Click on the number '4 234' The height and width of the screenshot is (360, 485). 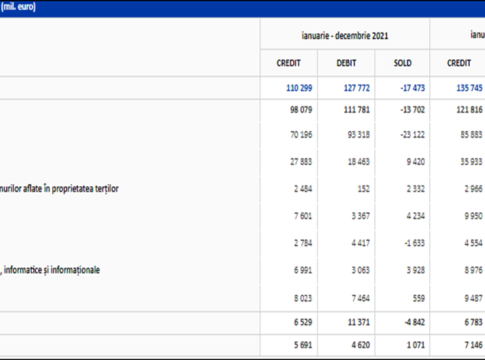pyautogui.click(x=416, y=216)
